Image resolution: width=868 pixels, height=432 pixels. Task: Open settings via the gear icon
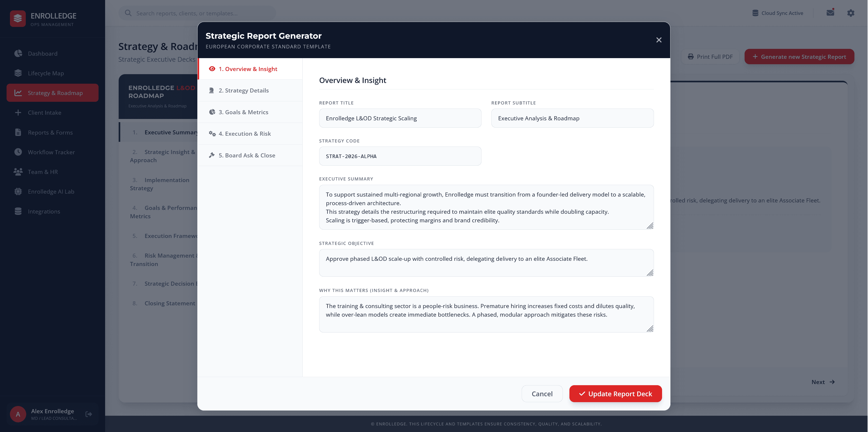click(x=850, y=13)
